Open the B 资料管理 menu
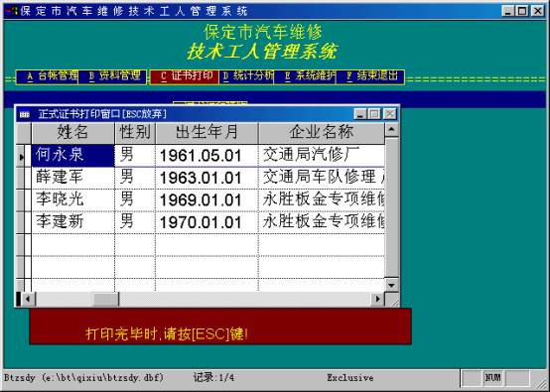 click(112, 76)
